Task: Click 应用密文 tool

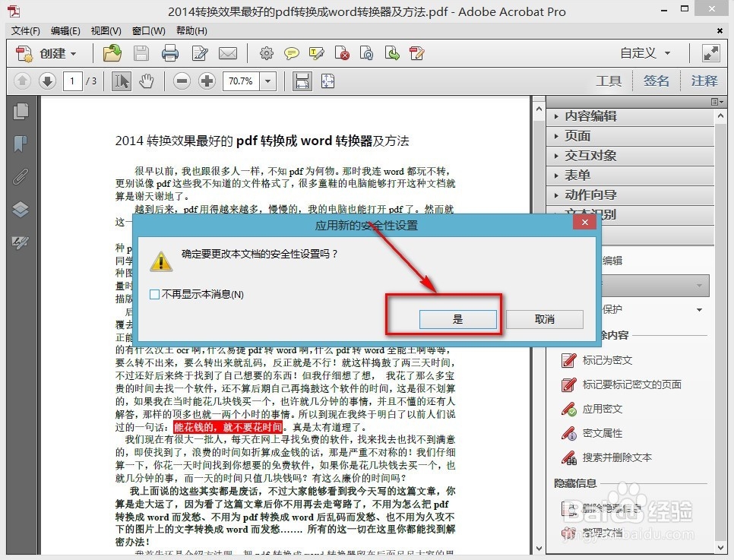Action: [592, 409]
